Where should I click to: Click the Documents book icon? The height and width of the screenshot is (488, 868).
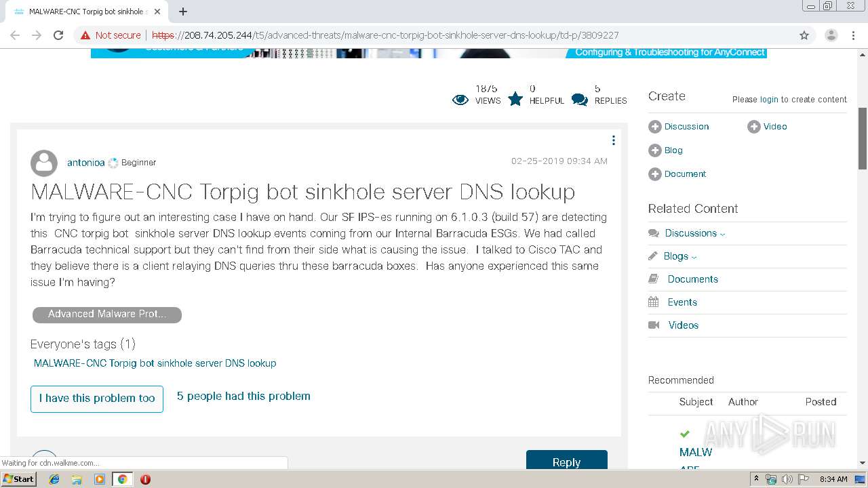654,279
